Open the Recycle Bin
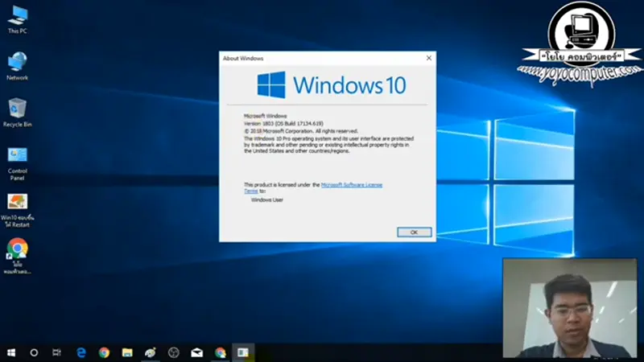This screenshot has height=362, width=644. pyautogui.click(x=17, y=113)
